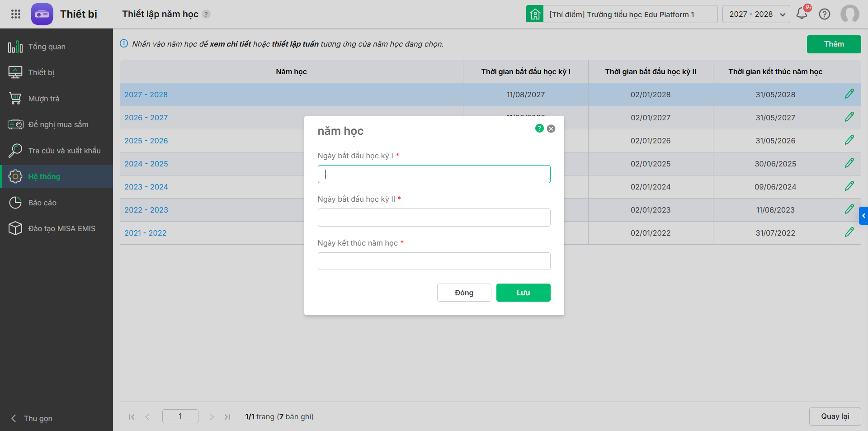Image resolution: width=868 pixels, height=431 pixels.
Task: Click the 02/01/2026 date cell
Action: click(651, 141)
